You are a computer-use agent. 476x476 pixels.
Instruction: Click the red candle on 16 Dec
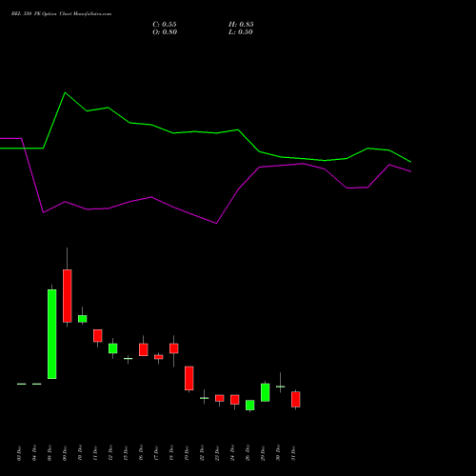coord(144,349)
